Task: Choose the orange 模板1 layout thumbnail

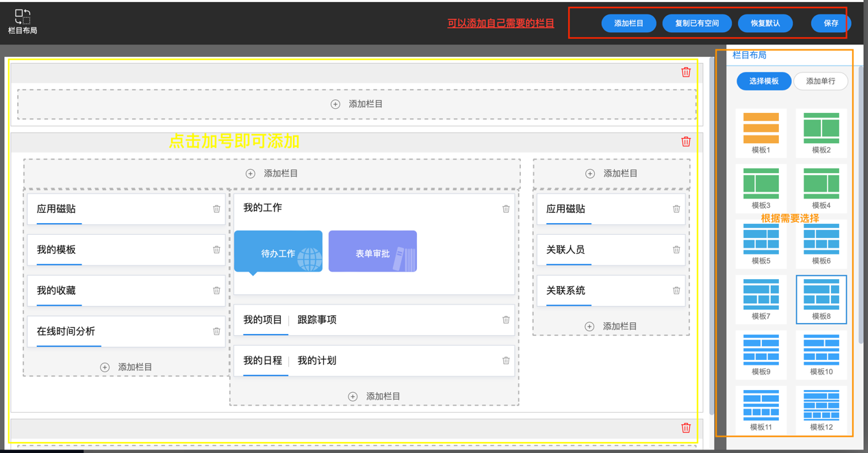Action: (x=761, y=129)
